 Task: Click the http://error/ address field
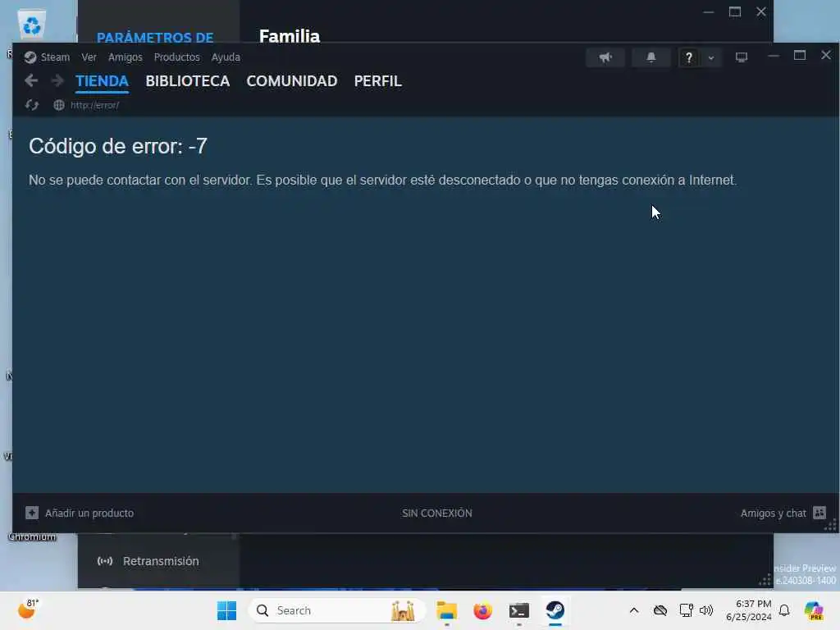coord(95,105)
